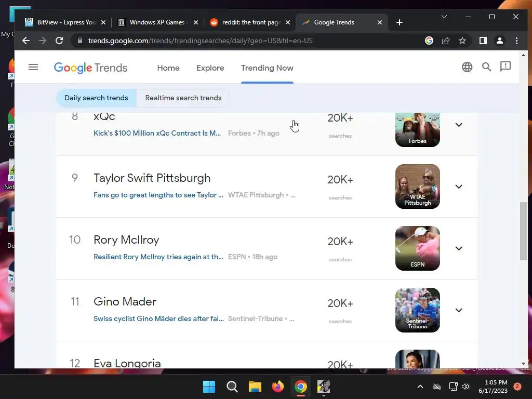
Task: Open the Swiss cyclist Gino Mäder article
Action: (x=158, y=318)
